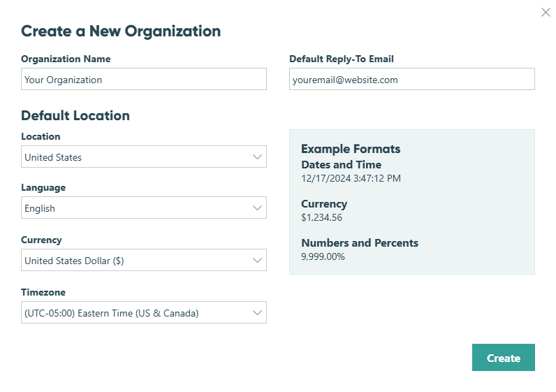556x392 pixels.
Task: Open the Language dropdown showing English
Action: tap(144, 208)
